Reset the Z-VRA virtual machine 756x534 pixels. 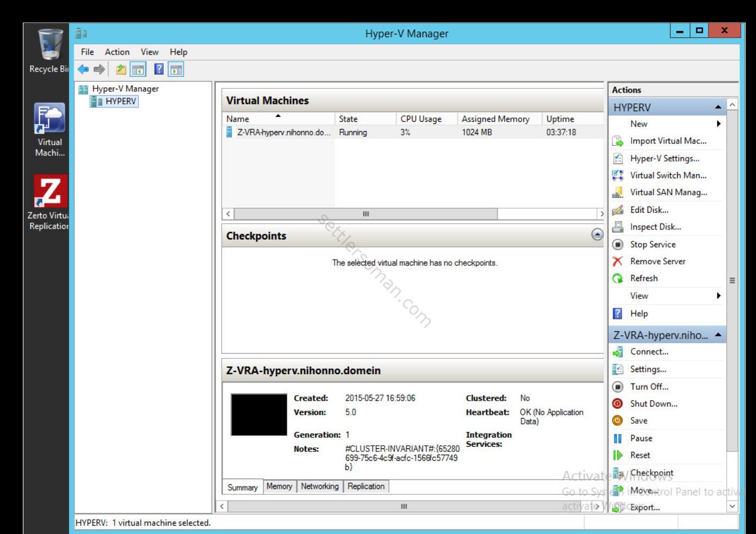[x=640, y=455]
